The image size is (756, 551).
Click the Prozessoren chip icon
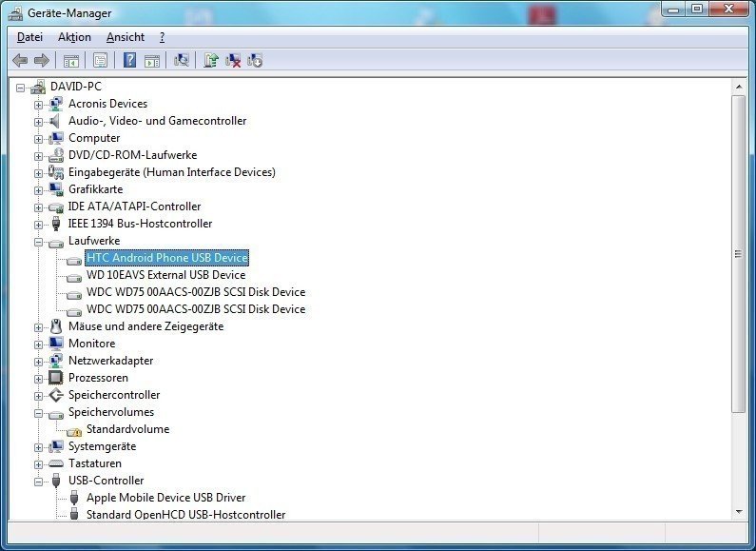coord(56,378)
